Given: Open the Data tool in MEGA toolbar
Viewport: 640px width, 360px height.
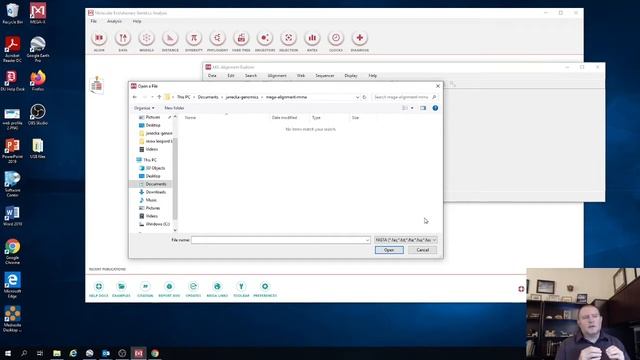Looking at the screenshot, I should point(123,41).
